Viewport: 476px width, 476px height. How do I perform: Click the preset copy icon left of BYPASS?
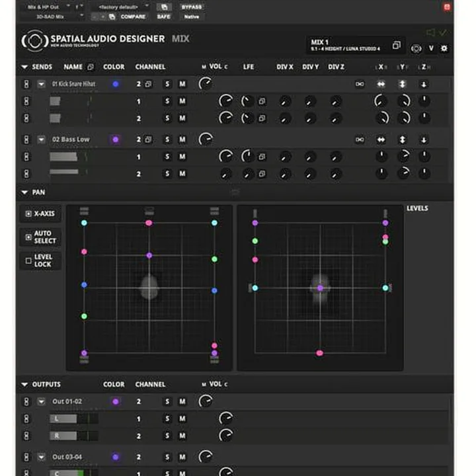[x=164, y=7]
